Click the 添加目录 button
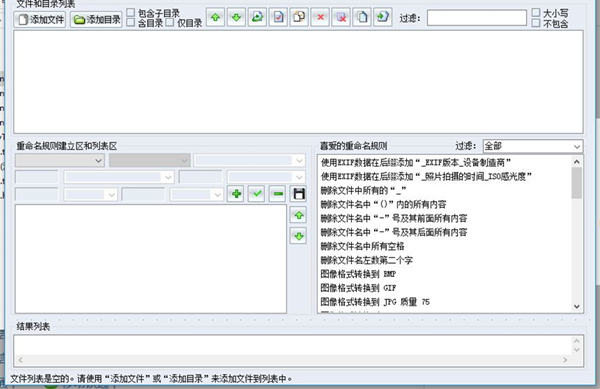Viewport: 600px width, 389px height. 96,20
